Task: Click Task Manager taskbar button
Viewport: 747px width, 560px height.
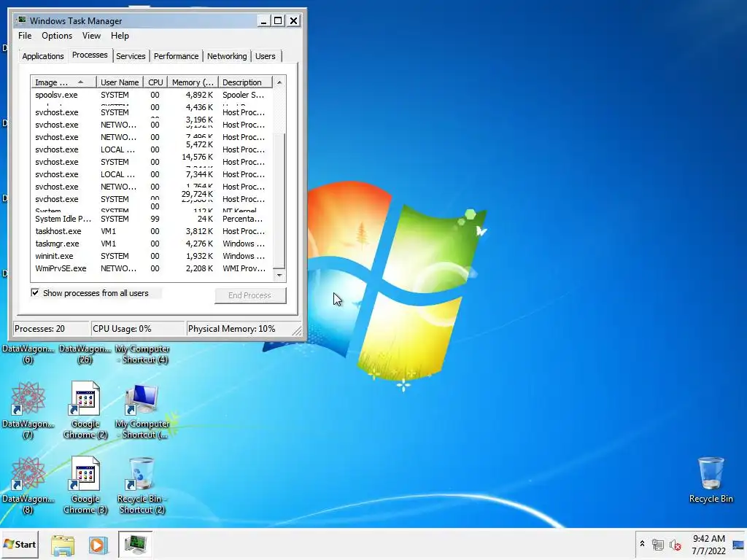Action: (x=135, y=545)
